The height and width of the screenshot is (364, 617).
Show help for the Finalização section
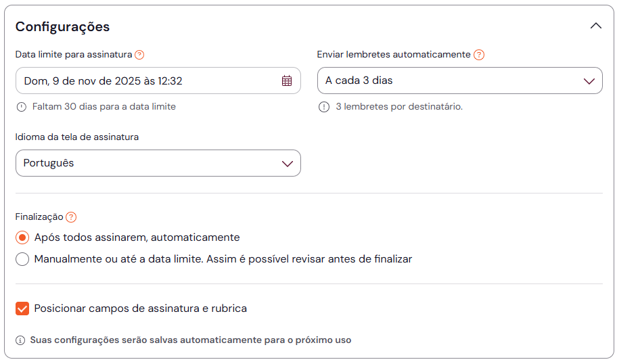71,217
